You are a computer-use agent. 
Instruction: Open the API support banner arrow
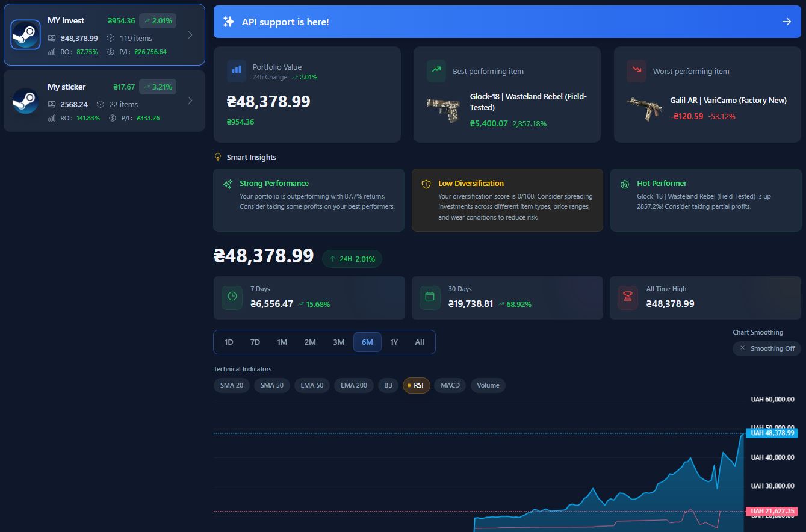786,22
